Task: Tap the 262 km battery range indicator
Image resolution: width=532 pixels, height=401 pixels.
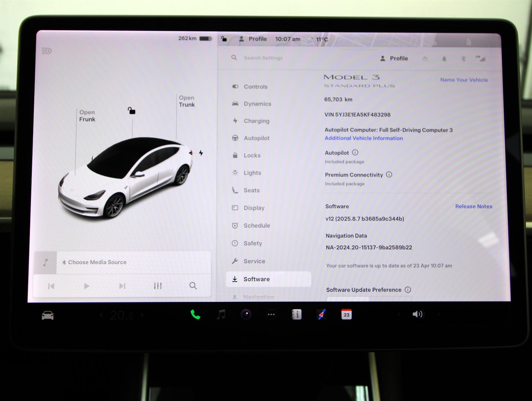Action: (195, 38)
